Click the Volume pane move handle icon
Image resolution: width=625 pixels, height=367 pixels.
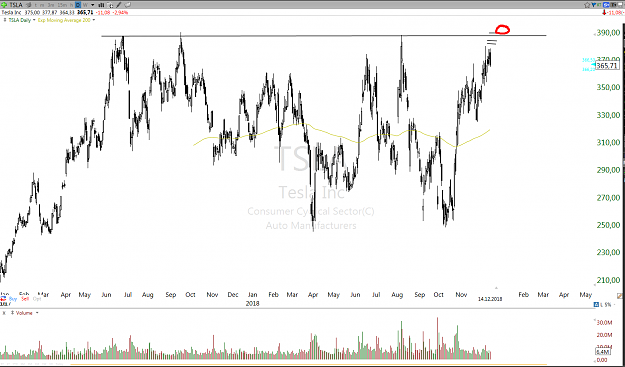pyautogui.click(x=12, y=313)
